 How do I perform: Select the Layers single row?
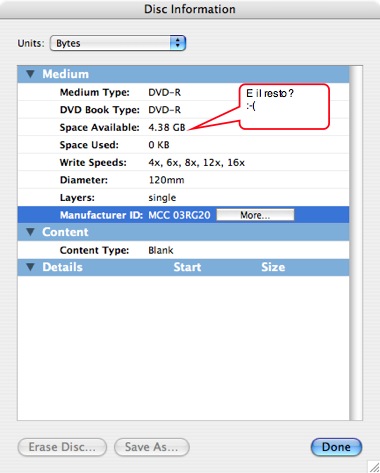click(x=183, y=198)
